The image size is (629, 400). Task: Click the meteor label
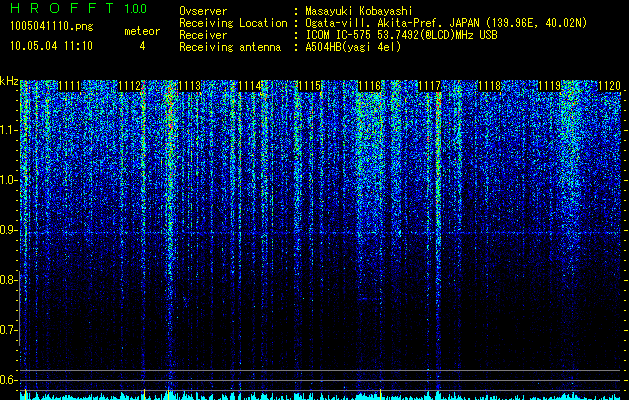[x=142, y=31]
